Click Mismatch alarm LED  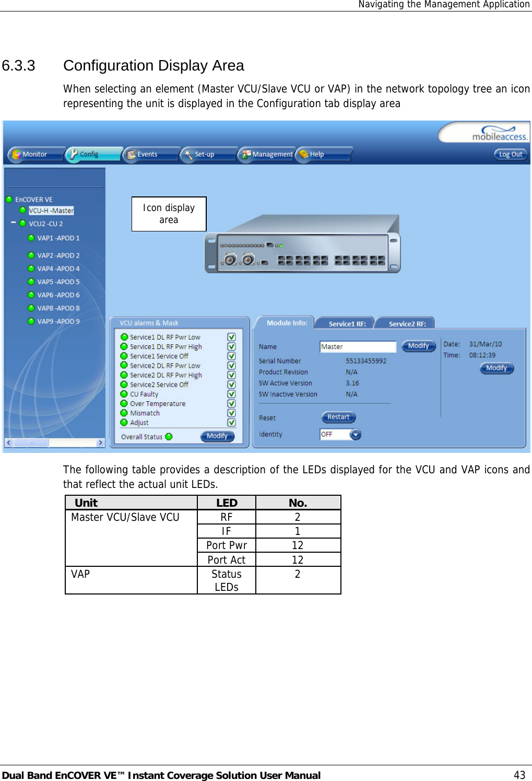[124, 413]
